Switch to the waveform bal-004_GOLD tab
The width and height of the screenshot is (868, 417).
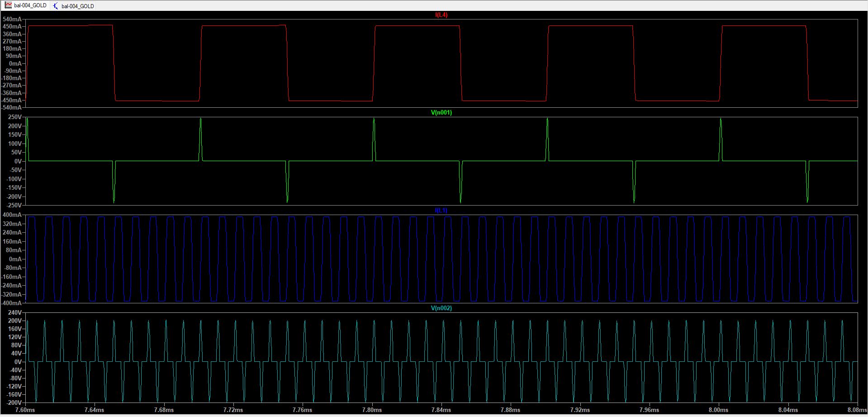tap(30, 5)
